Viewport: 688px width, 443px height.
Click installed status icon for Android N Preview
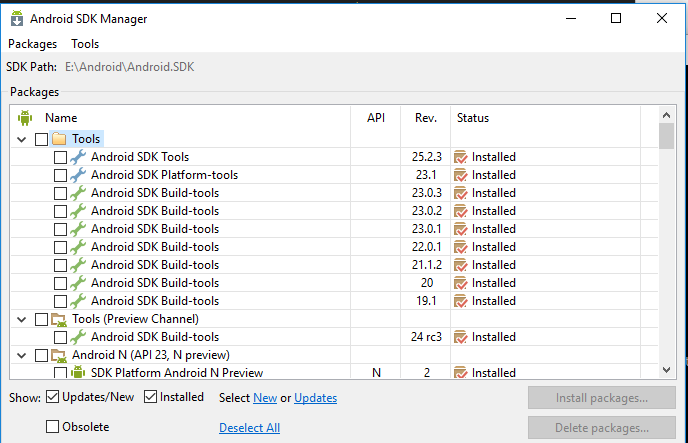pyautogui.click(x=461, y=372)
